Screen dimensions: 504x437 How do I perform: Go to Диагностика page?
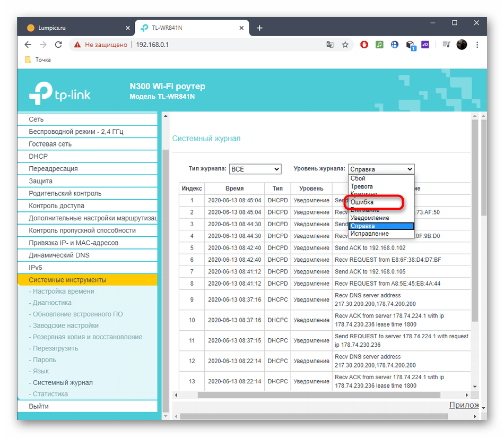(50, 303)
